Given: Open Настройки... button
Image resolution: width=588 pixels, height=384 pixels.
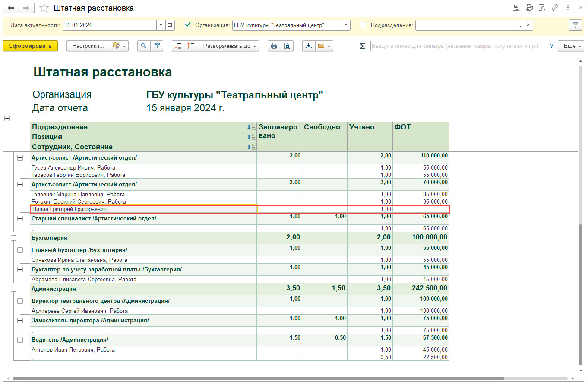Looking at the screenshot, I should coord(89,46).
